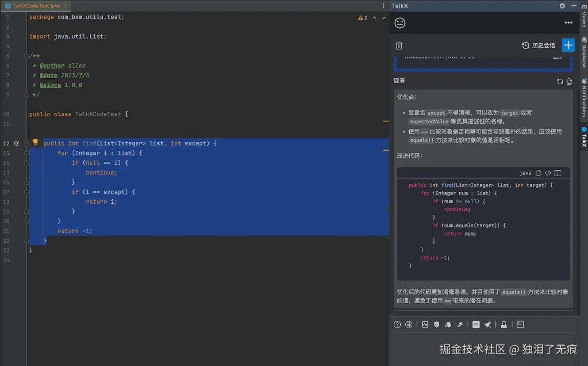Select the TalkX side tool window tab
This screenshot has width=588, height=366.
coord(584,137)
